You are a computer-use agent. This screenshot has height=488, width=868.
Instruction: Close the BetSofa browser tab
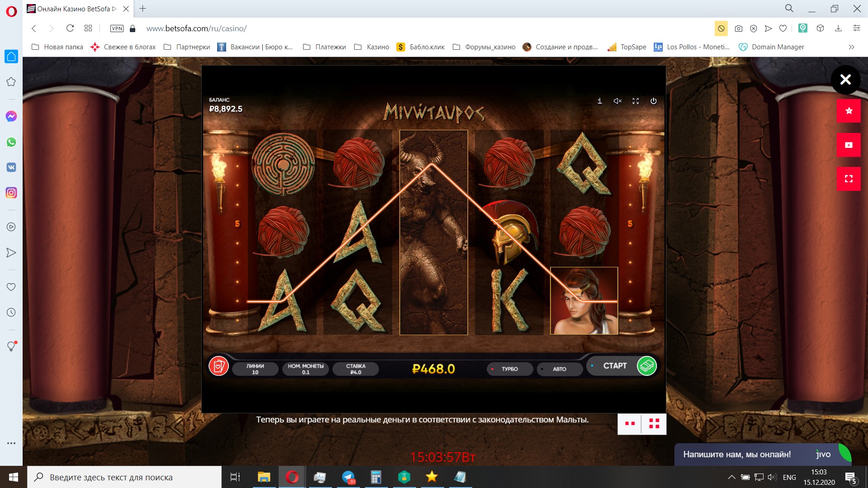126,9
